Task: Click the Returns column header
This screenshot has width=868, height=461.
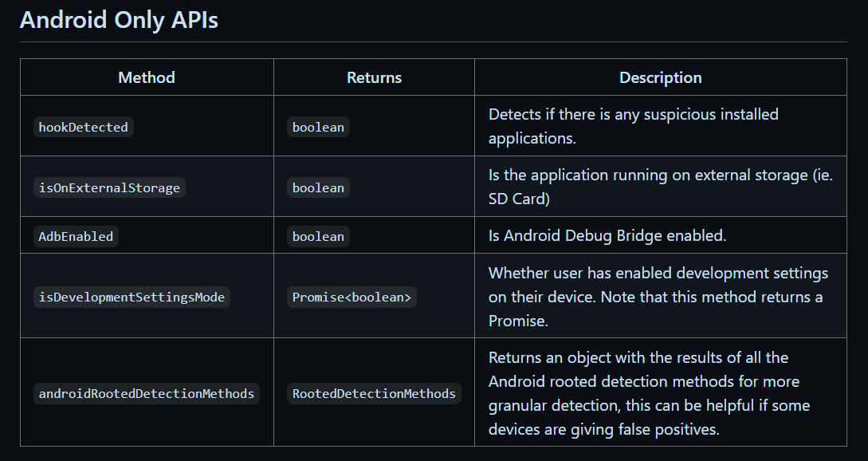Action: click(374, 77)
